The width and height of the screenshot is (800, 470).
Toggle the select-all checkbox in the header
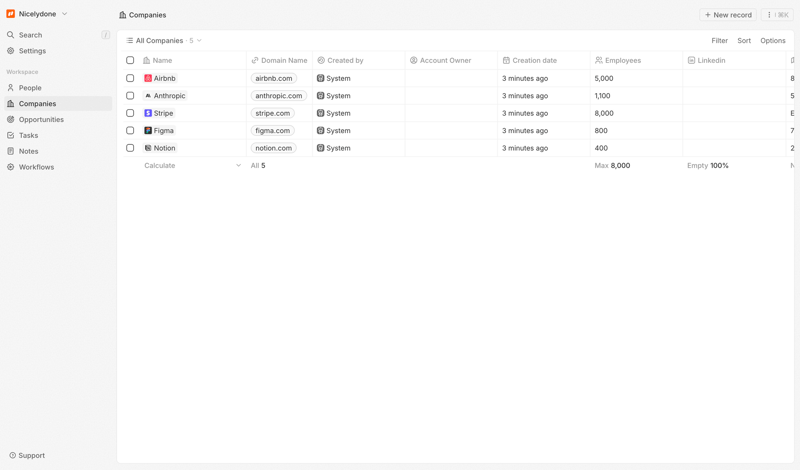[x=130, y=60]
